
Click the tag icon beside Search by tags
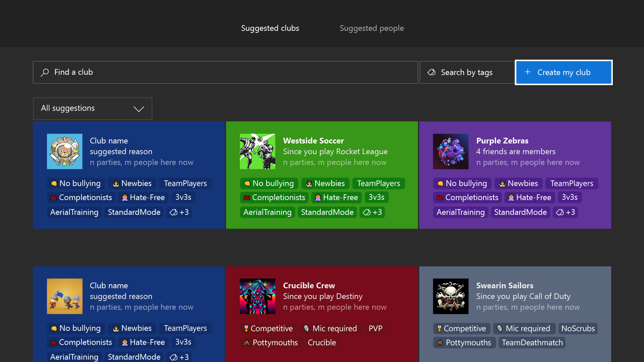[431, 72]
